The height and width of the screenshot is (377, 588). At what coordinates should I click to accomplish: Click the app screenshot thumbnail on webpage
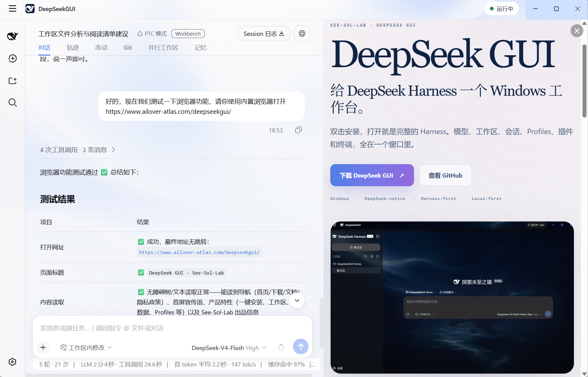(x=452, y=297)
